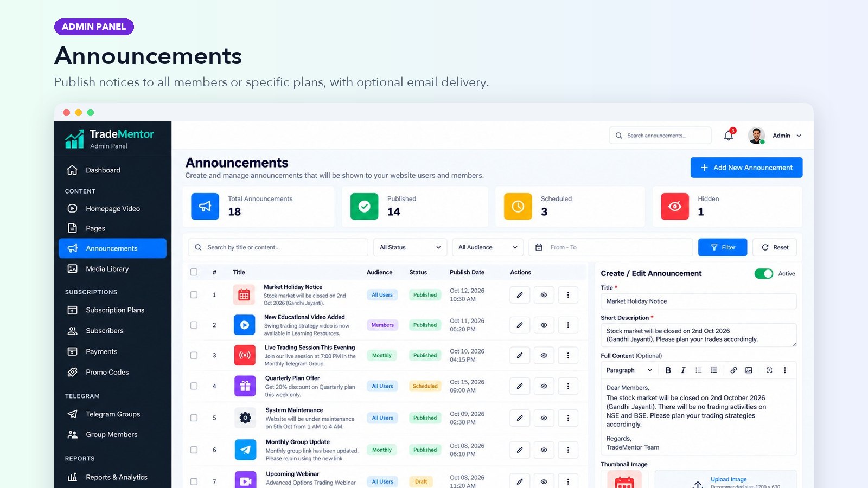Image resolution: width=868 pixels, height=488 pixels.
Task: Open the notifications bell icon
Action: [x=729, y=136]
